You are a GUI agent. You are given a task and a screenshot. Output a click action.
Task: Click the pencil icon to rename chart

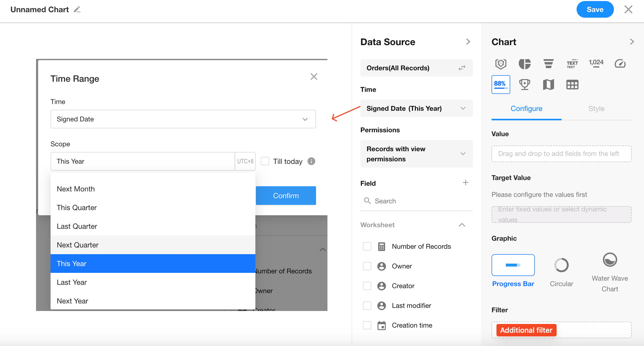point(77,10)
